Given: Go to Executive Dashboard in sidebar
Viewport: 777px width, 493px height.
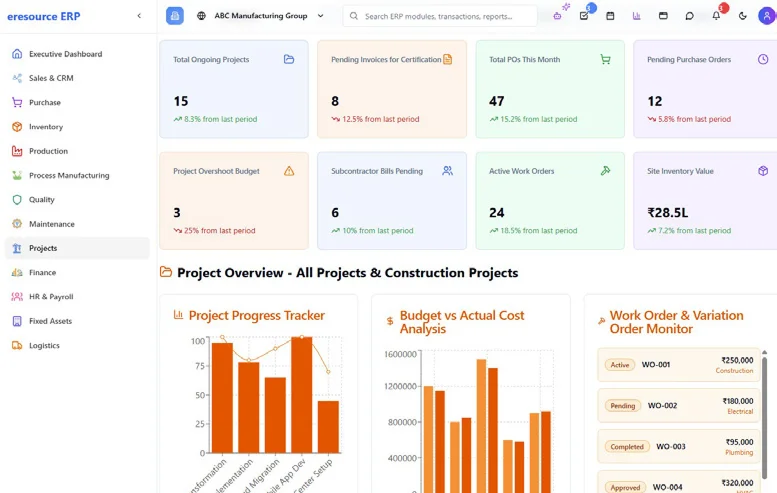Looking at the screenshot, I should [65, 54].
